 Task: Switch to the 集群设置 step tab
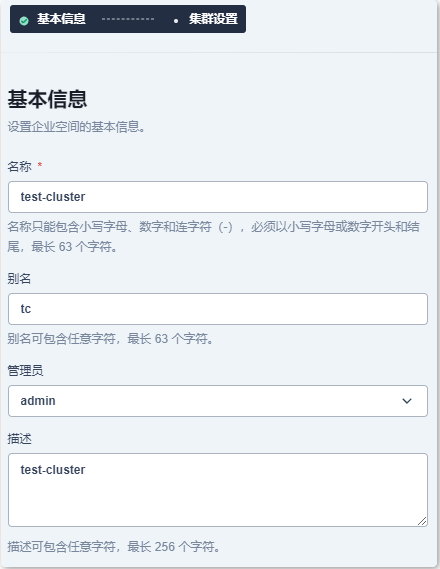click(x=213, y=19)
